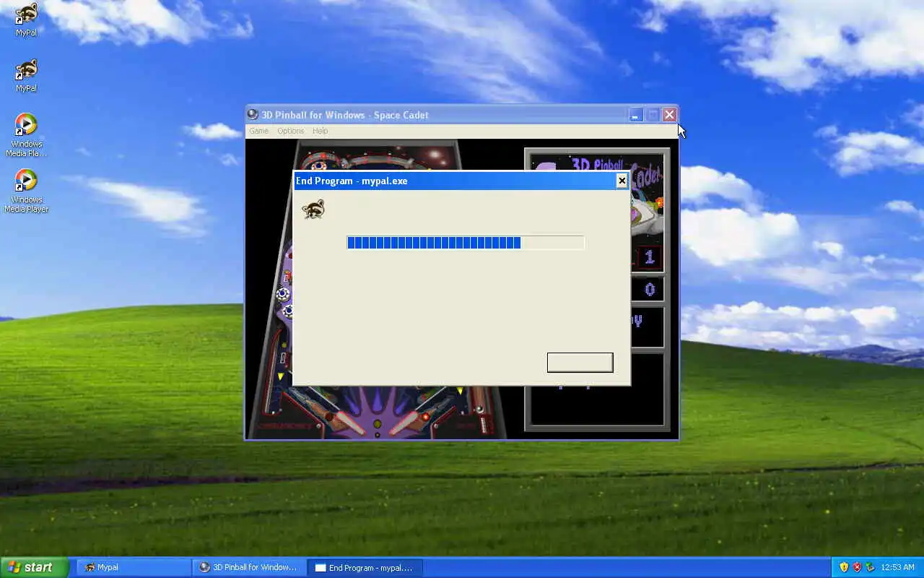Open the yellow shield tray icon
This screenshot has height=578, width=924.
pyautogui.click(x=844, y=567)
